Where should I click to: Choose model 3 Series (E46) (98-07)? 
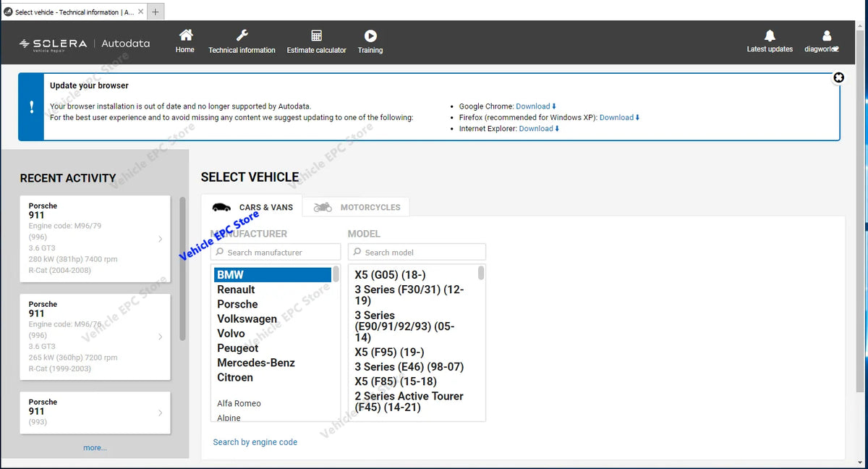(409, 367)
